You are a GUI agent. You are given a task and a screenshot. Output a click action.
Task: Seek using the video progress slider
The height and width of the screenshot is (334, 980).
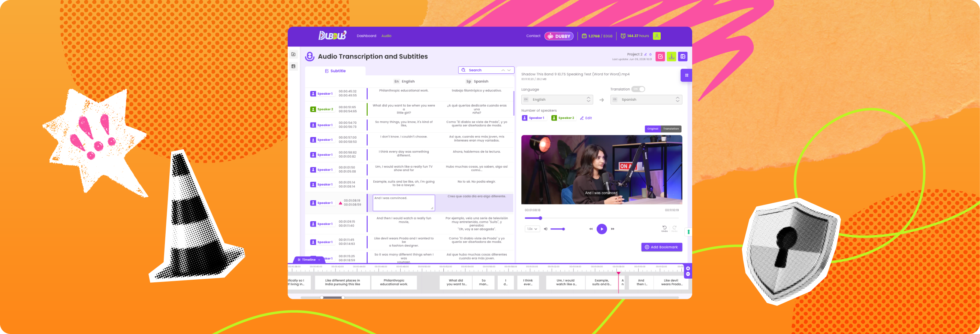point(601,218)
